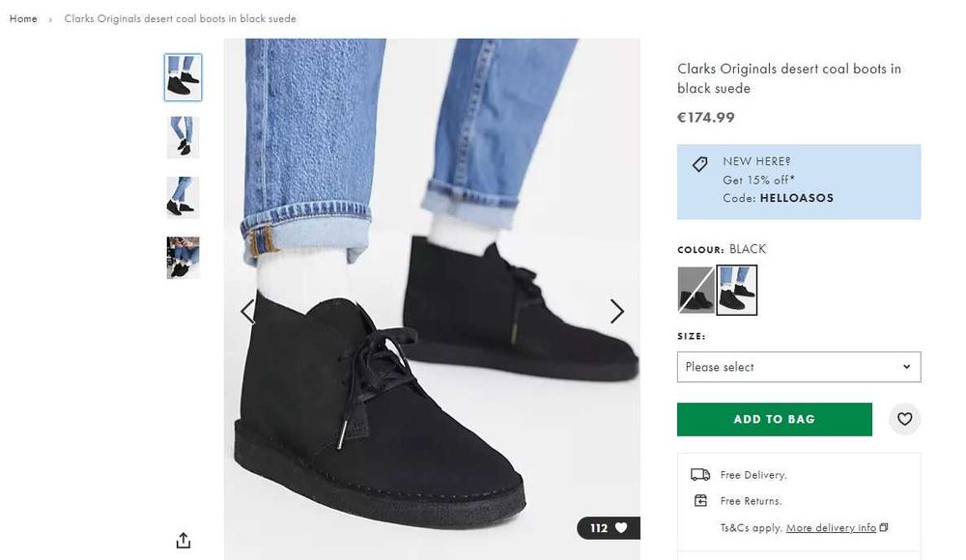View the first product thumbnail
The image size is (966, 560).
coord(183,77)
